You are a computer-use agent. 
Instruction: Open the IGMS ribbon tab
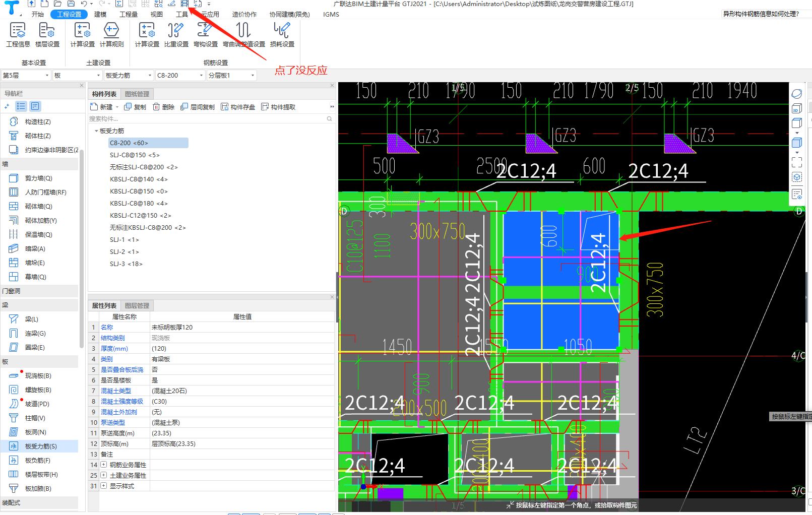pyautogui.click(x=331, y=14)
